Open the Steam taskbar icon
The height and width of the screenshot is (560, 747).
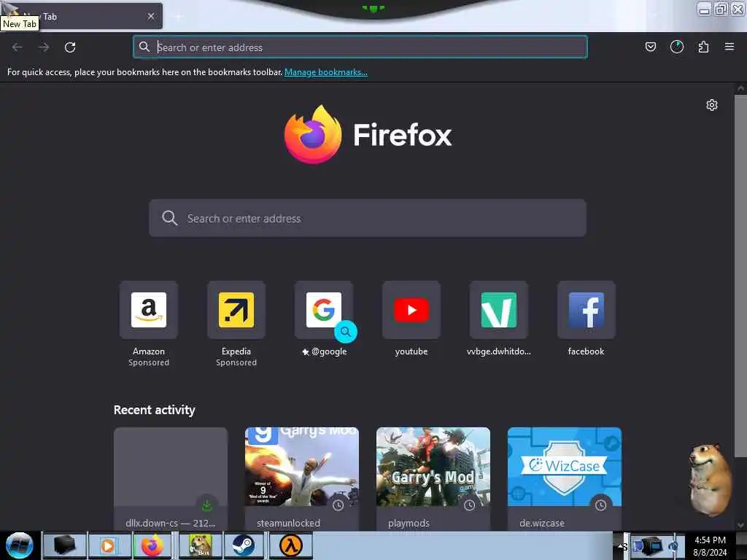(x=243, y=545)
